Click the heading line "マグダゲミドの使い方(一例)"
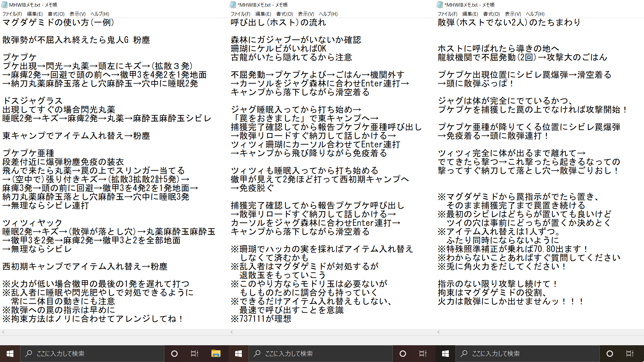Viewport: 644px width, 362px height. coord(58,22)
